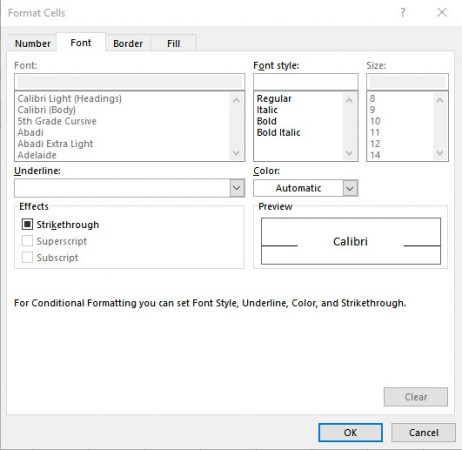462x450 pixels.
Task: Click the Font list scroll-up arrow
Action: coord(236,100)
